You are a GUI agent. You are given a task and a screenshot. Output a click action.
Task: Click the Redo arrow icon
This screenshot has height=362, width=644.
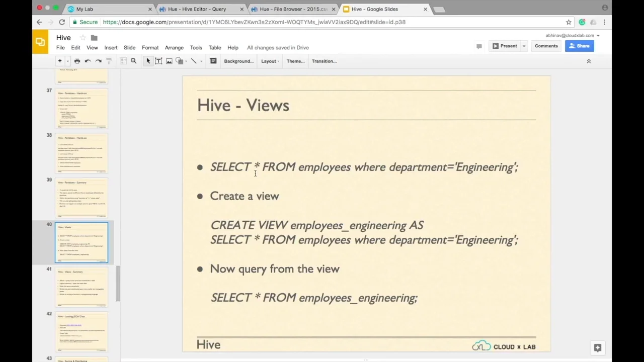[99, 61]
